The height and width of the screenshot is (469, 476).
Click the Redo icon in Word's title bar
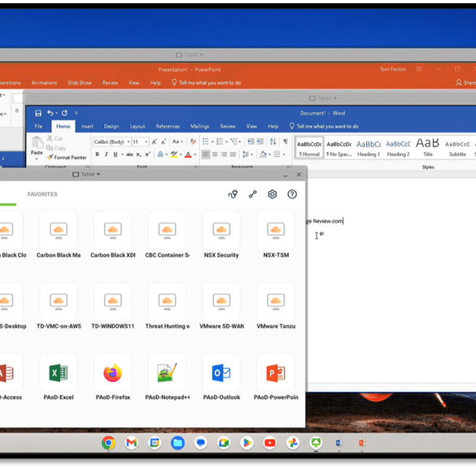[64, 113]
